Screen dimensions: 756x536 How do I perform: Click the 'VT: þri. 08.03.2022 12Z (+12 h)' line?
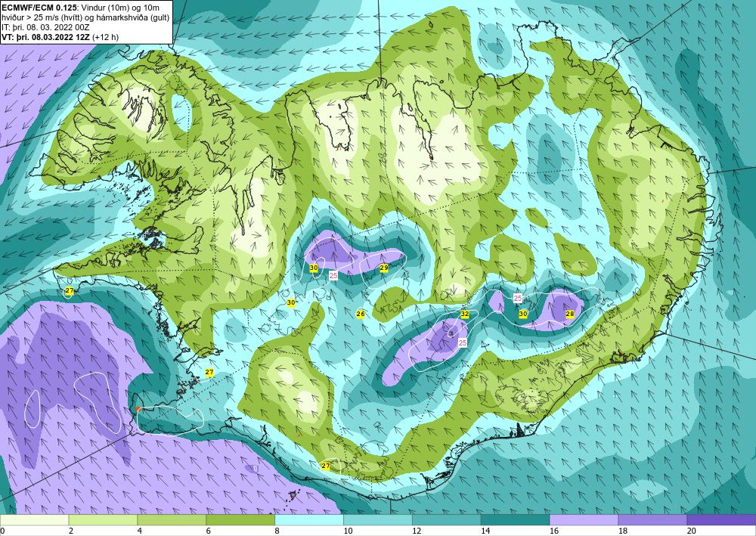tap(60, 37)
